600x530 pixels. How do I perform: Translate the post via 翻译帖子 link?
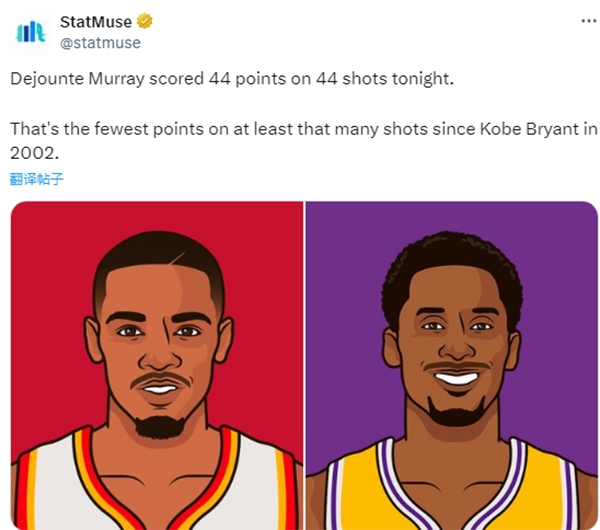pyautogui.click(x=37, y=179)
